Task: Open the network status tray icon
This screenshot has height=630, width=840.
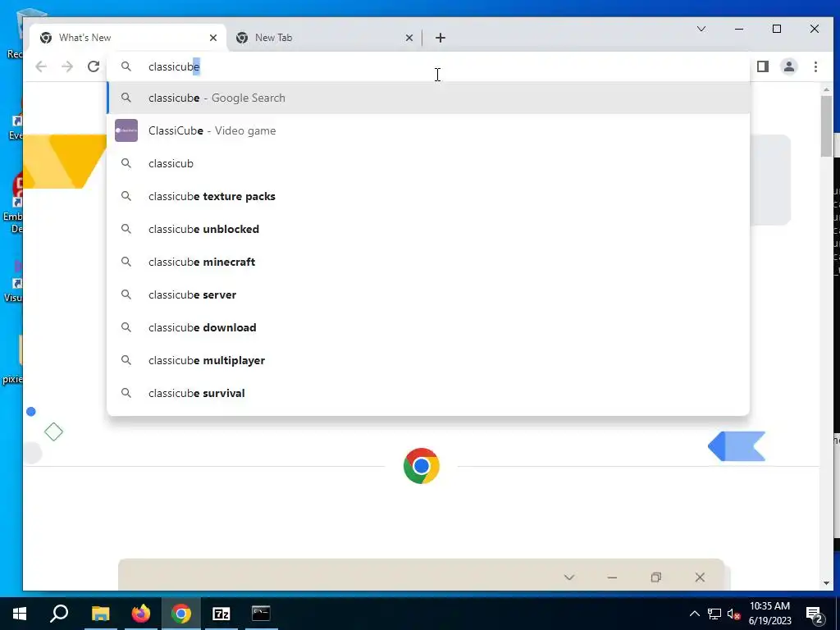Action: [714, 614]
